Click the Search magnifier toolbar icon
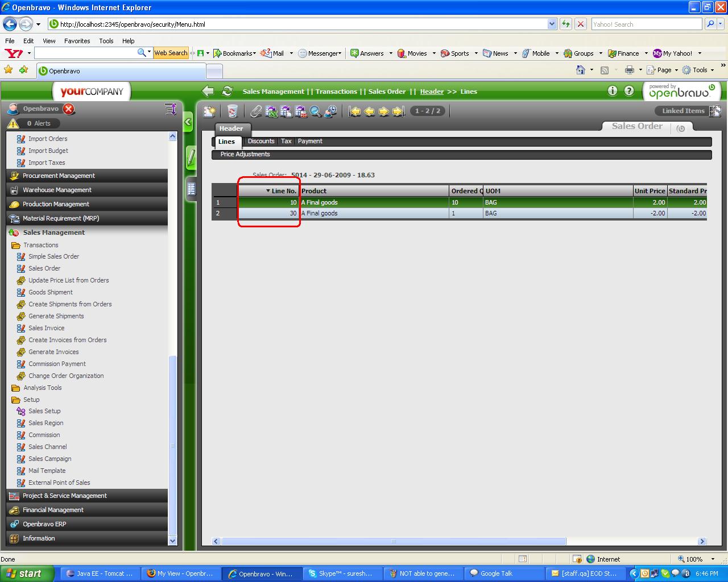 coord(316,111)
